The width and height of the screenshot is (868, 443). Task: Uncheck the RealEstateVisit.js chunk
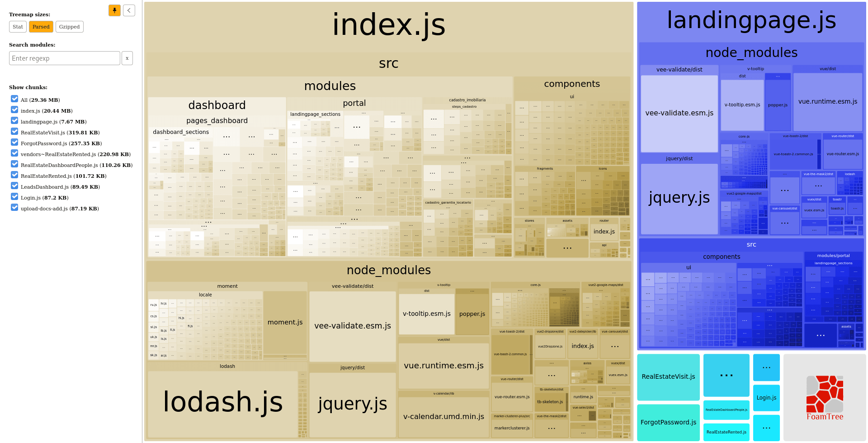coord(14,132)
